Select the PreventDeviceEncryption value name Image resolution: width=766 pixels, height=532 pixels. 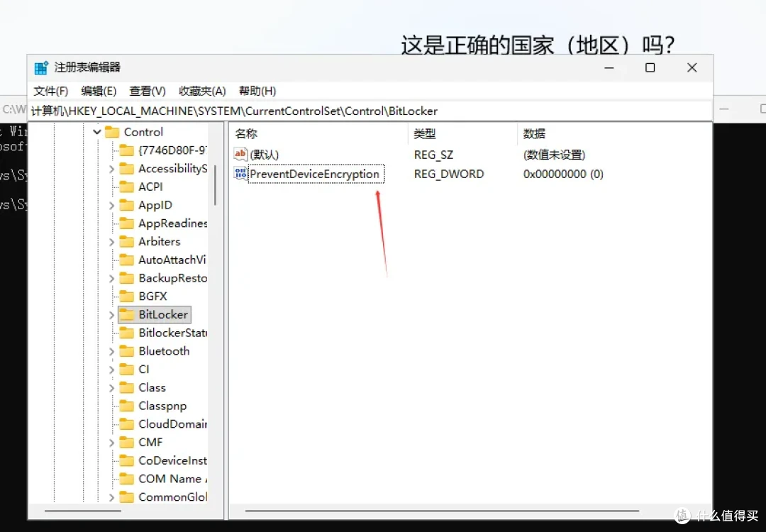(x=315, y=174)
